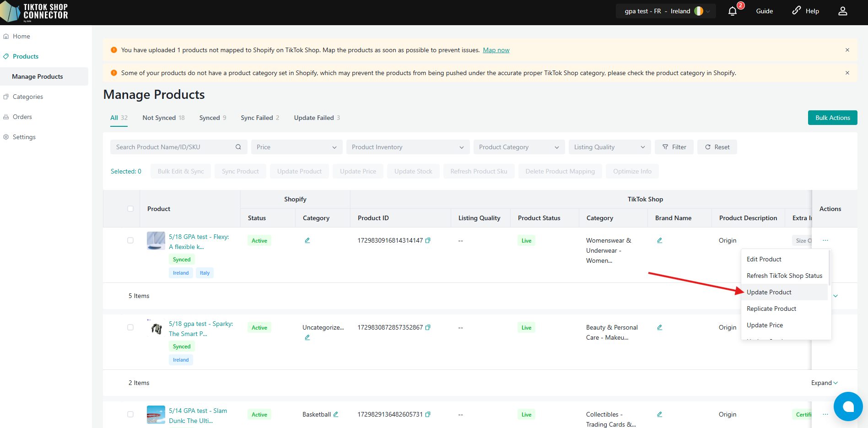Image resolution: width=868 pixels, height=428 pixels.
Task: Switch to the Update Failed tab
Action: [317, 118]
